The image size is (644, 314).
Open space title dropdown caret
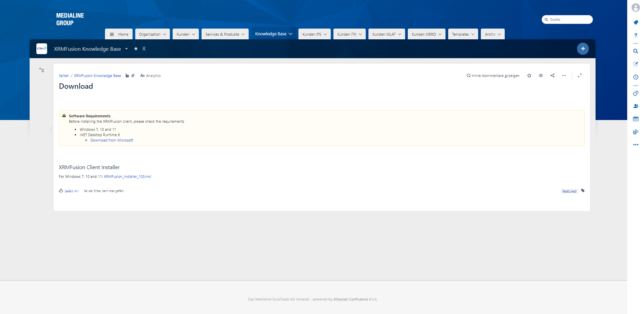coord(127,49)
